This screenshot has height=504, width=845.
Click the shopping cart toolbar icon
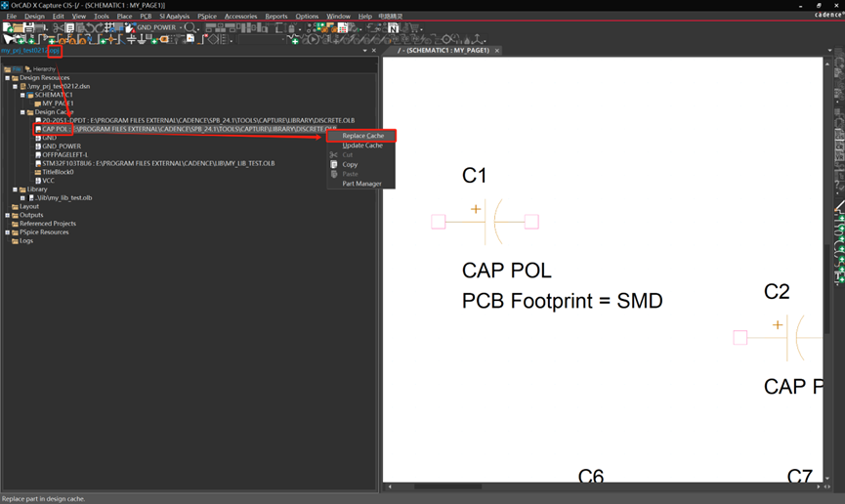click(x=414, y=27)
